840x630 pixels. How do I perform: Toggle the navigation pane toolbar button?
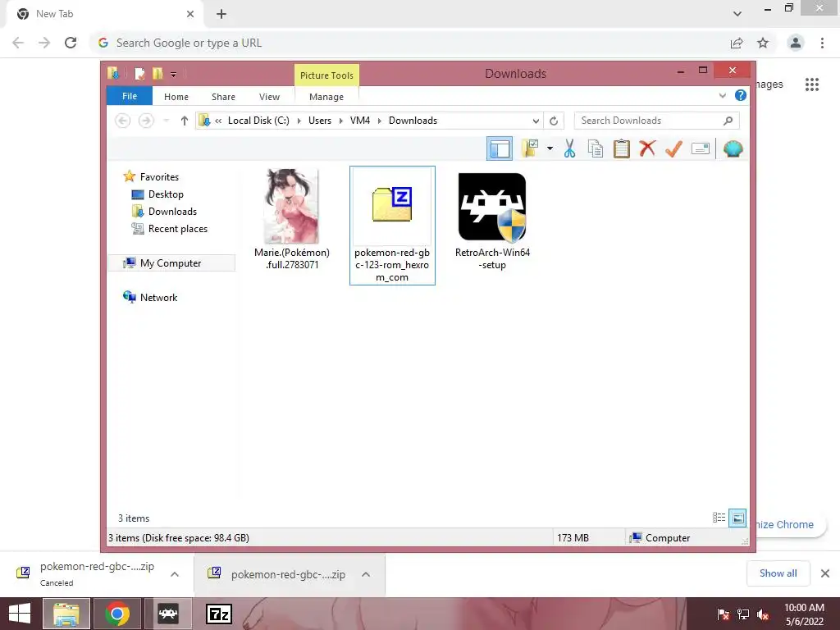(500, 148)
